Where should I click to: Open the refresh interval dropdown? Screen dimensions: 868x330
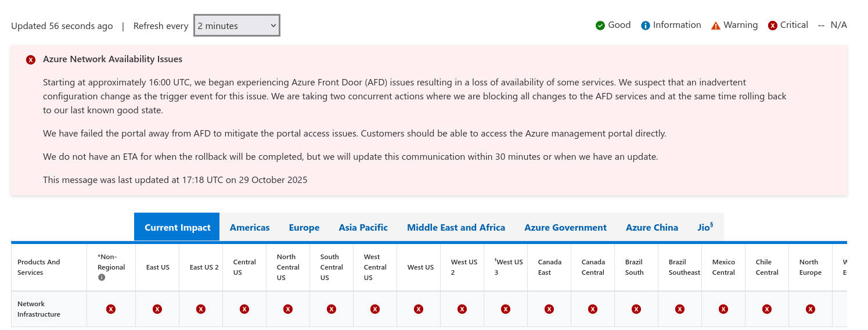point(237,26)
